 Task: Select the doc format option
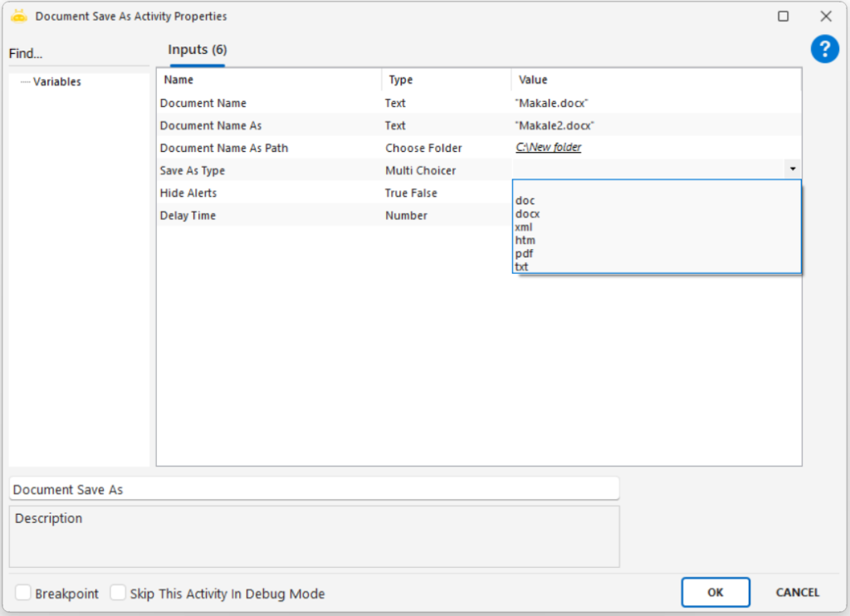pyautogui.click(x=525, y=201)
